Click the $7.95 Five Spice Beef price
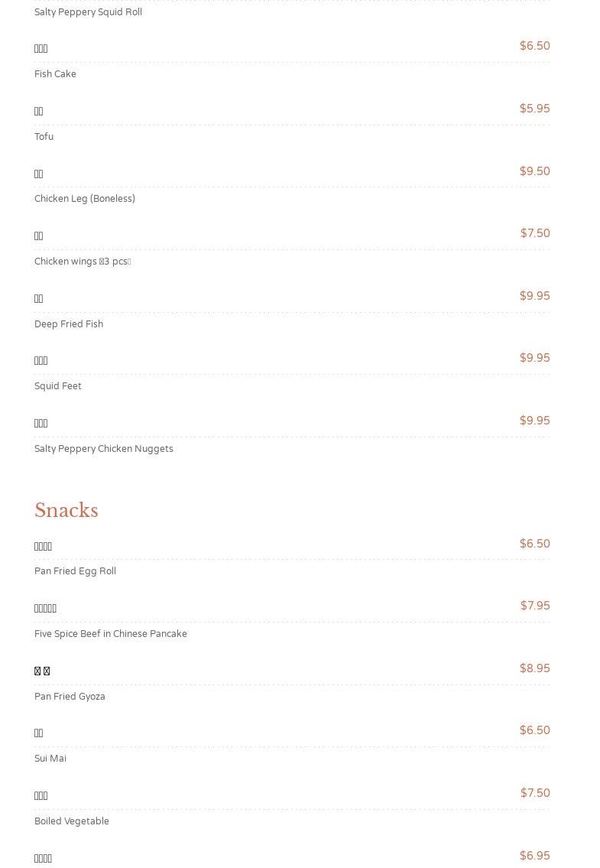The image size is (600, 868). tap(535, 606)
